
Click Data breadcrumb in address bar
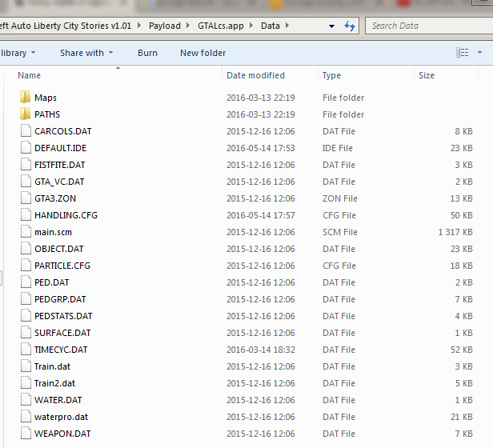click(271, 26)
